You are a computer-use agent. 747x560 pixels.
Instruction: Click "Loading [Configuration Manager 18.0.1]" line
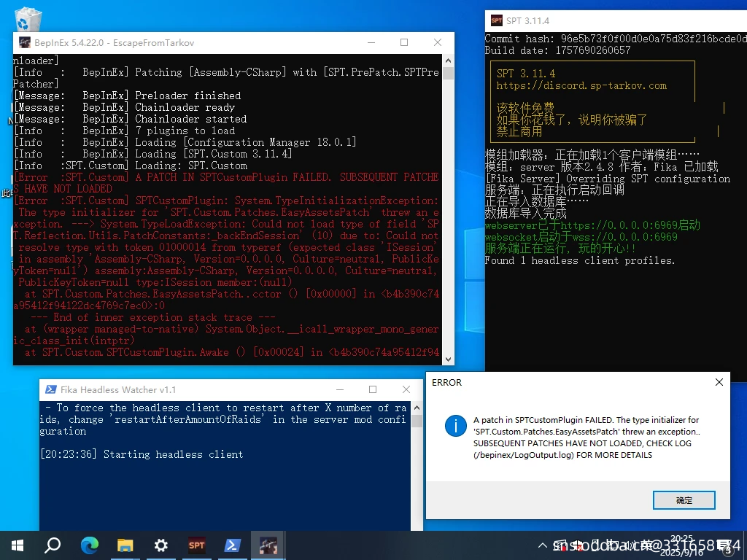tap(185, 142)
